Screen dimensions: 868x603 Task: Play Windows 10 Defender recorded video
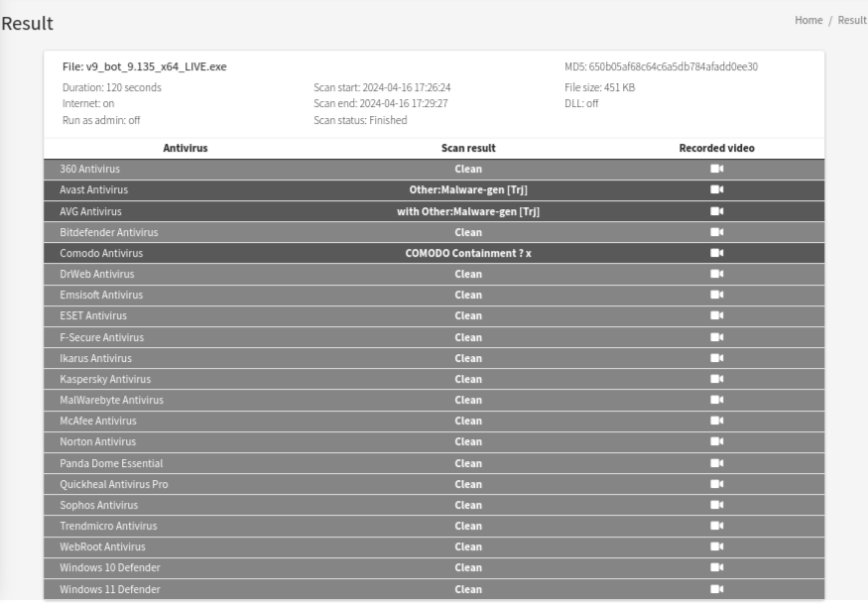(x=717, y=567)
